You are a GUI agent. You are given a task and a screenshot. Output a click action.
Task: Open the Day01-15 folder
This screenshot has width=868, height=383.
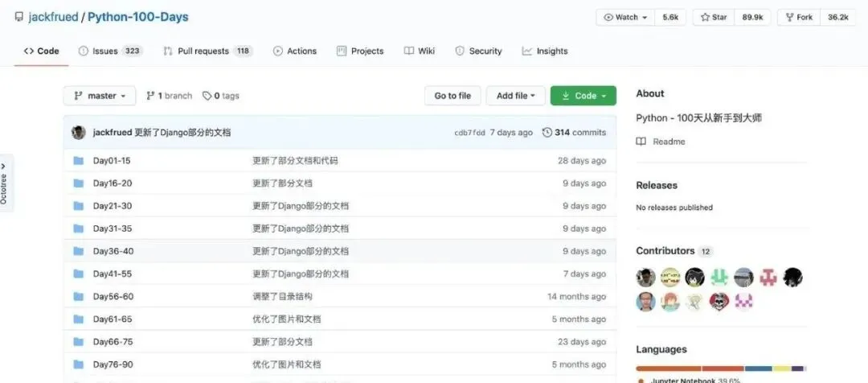pos(112,161)
